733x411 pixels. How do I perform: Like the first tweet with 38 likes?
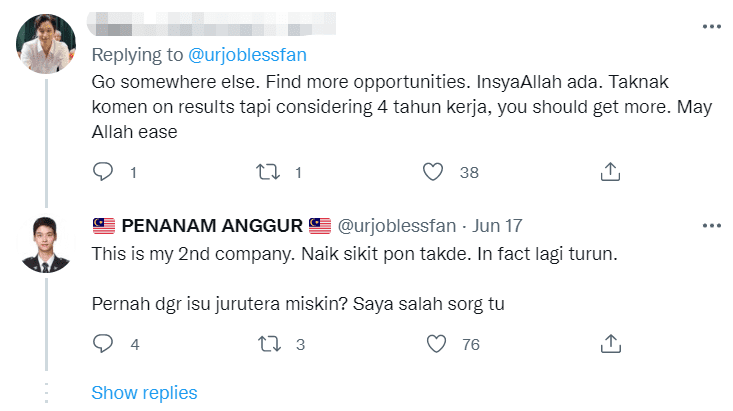coord(433,172)
